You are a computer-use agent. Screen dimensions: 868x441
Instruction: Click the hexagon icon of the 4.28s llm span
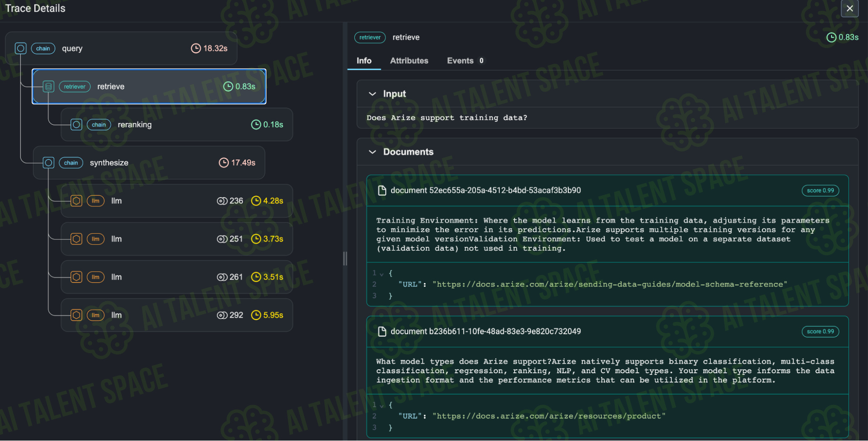tap(76, 201)
